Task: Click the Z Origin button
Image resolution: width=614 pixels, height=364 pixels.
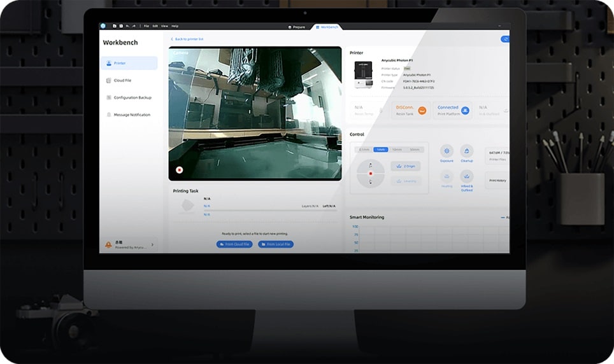Action: click(x=405, y=166)
